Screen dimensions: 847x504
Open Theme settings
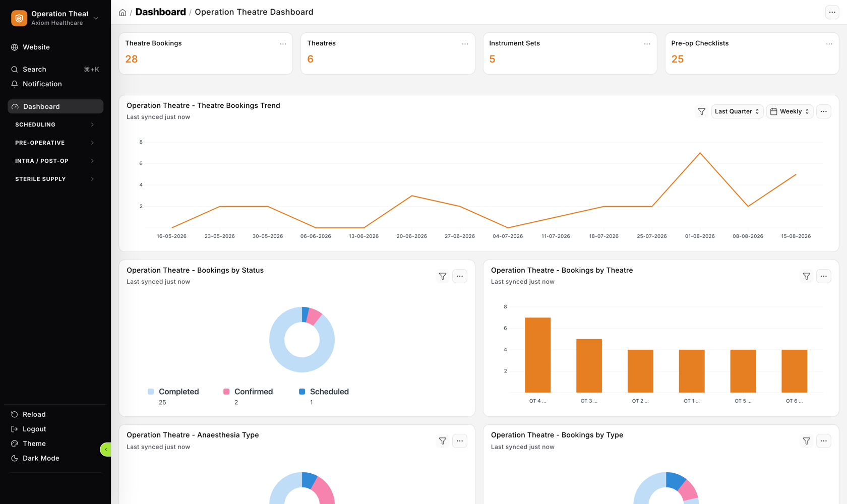click(x=55, y=444)
